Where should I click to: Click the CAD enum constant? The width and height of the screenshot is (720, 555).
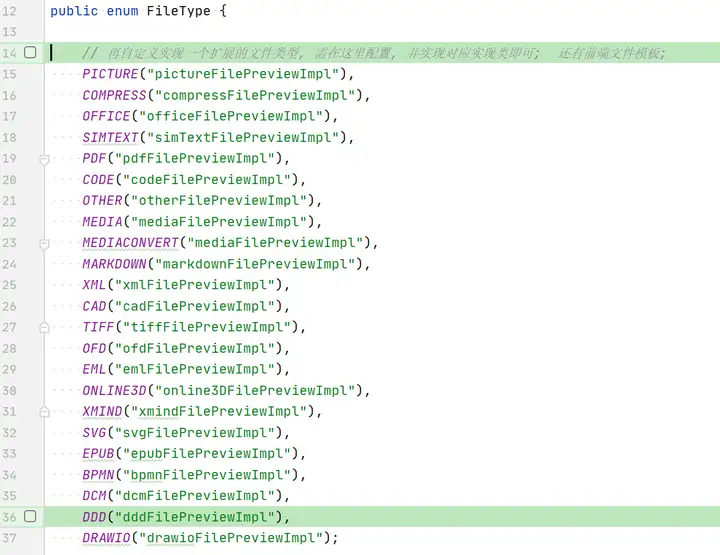point(94,306)
